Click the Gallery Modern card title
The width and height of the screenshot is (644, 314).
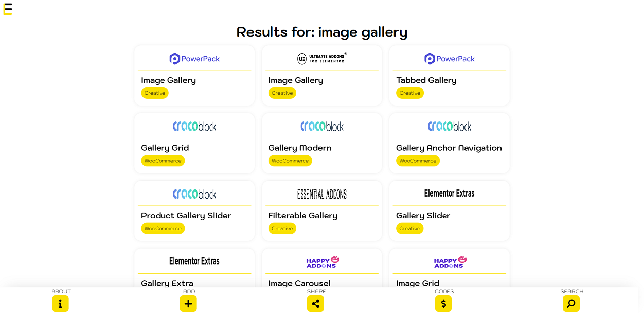click(x=300, y=147)
